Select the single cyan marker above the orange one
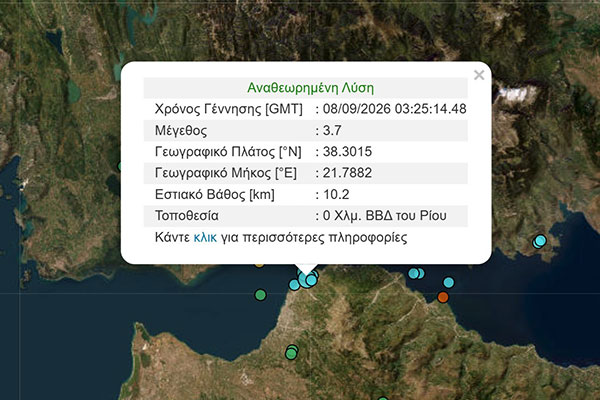600x400 pixels. (x=448, y=282)
